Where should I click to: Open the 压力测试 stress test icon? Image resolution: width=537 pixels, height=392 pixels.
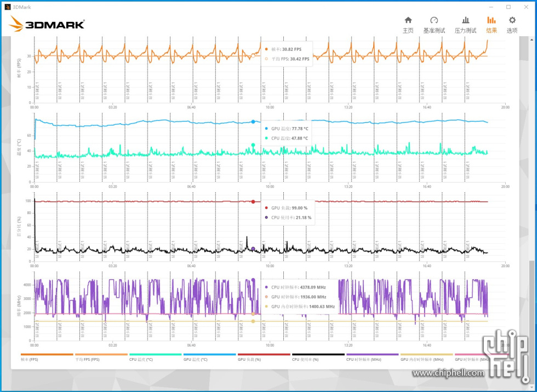coord(465,25)
